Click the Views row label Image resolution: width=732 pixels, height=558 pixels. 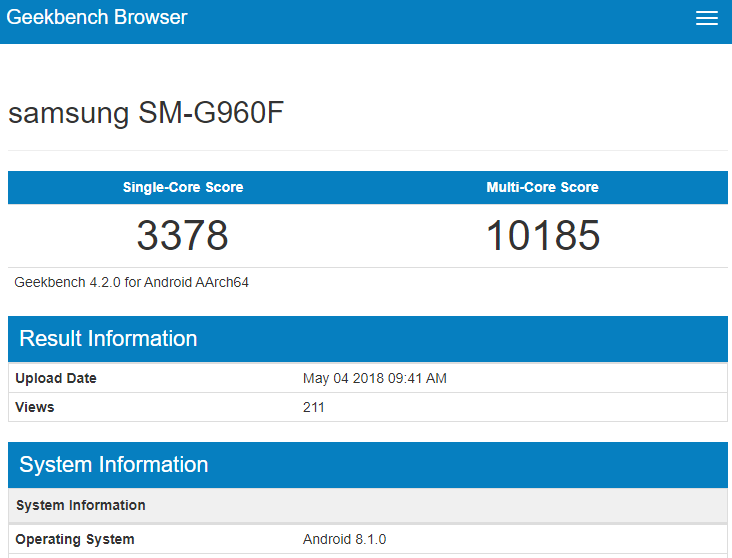(x=35, y=407)
